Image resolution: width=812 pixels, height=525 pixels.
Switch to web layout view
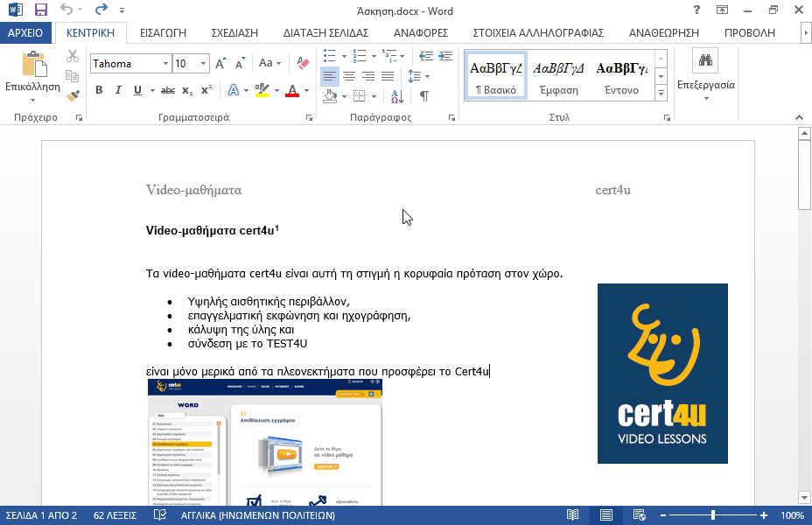640,515
